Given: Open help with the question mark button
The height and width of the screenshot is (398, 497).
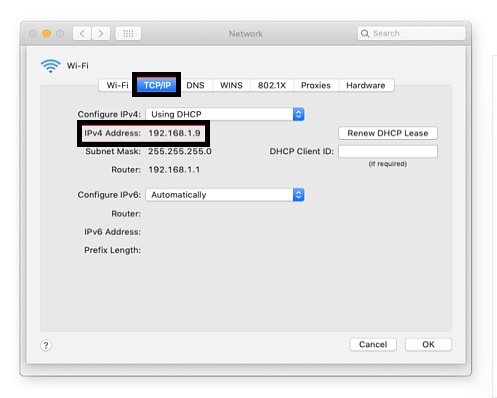Looking at the screenshot, I should 46,345.
